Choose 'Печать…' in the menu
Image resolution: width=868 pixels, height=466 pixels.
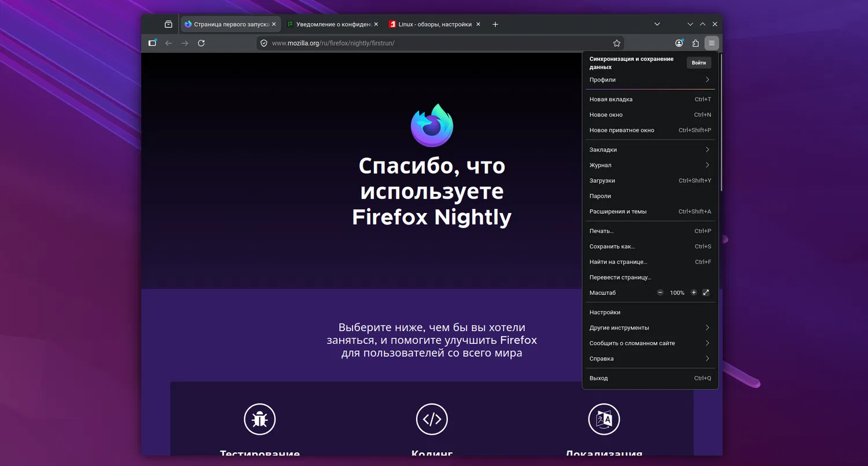pos(650,231)
